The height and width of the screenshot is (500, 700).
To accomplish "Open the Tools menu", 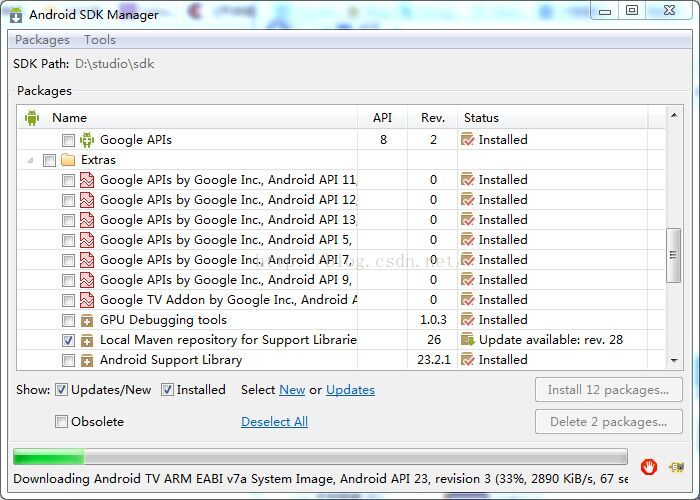I will (100, 40).
